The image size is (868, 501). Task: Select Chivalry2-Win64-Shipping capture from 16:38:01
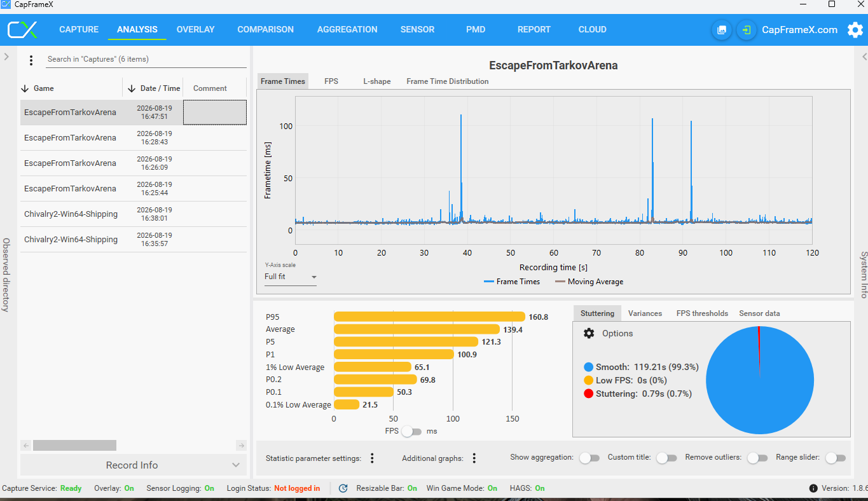133,214
